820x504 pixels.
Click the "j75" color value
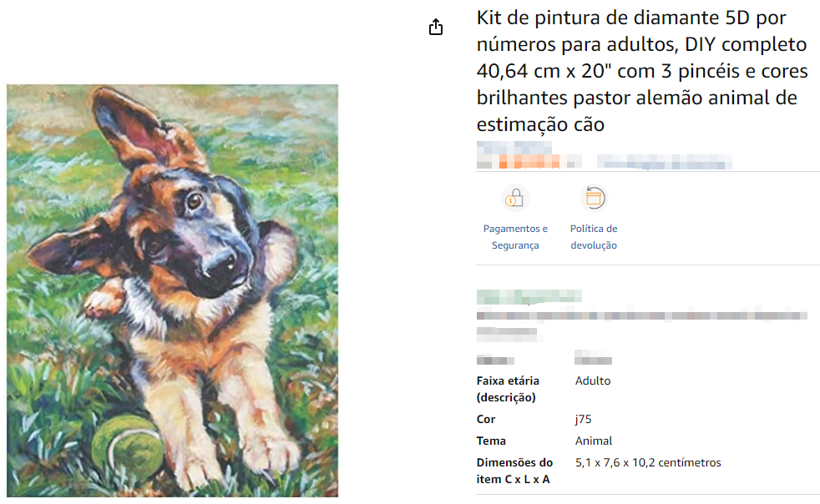pos(584,419)
